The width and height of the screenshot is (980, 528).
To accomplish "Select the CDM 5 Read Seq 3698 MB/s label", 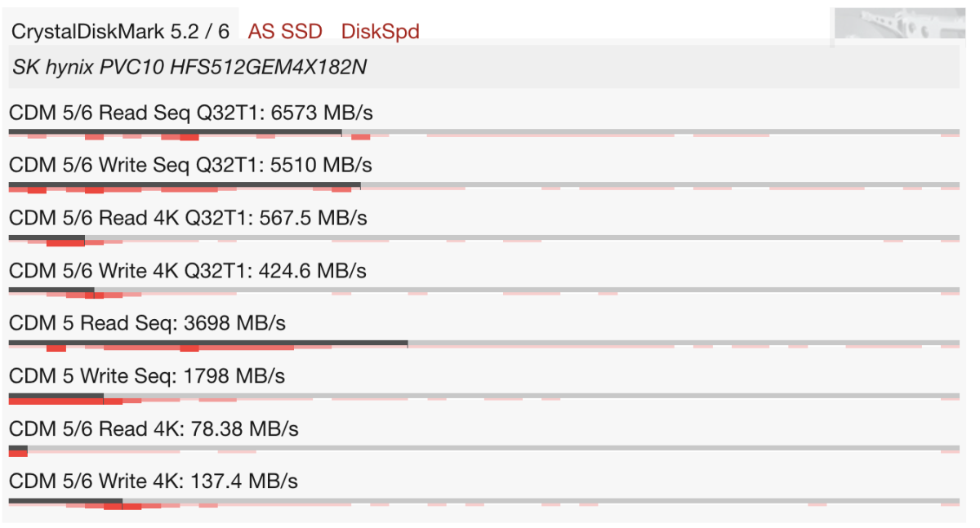I will coord(147,323).
